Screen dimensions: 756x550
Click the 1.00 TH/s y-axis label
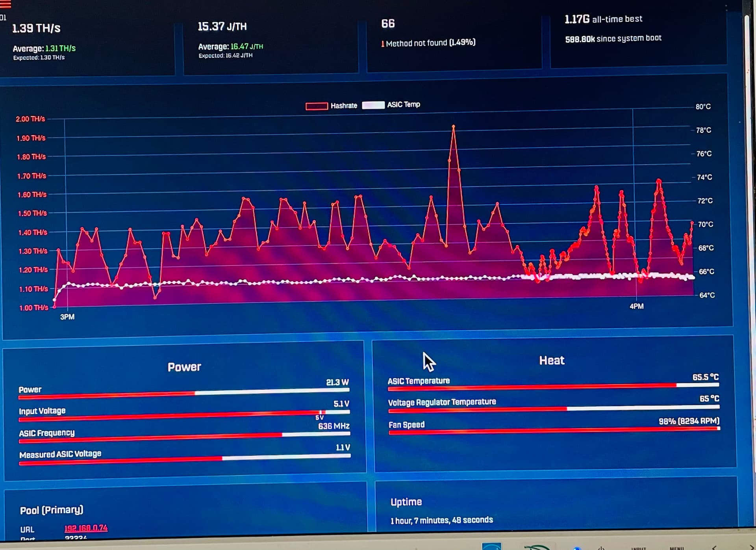(34, 308)
